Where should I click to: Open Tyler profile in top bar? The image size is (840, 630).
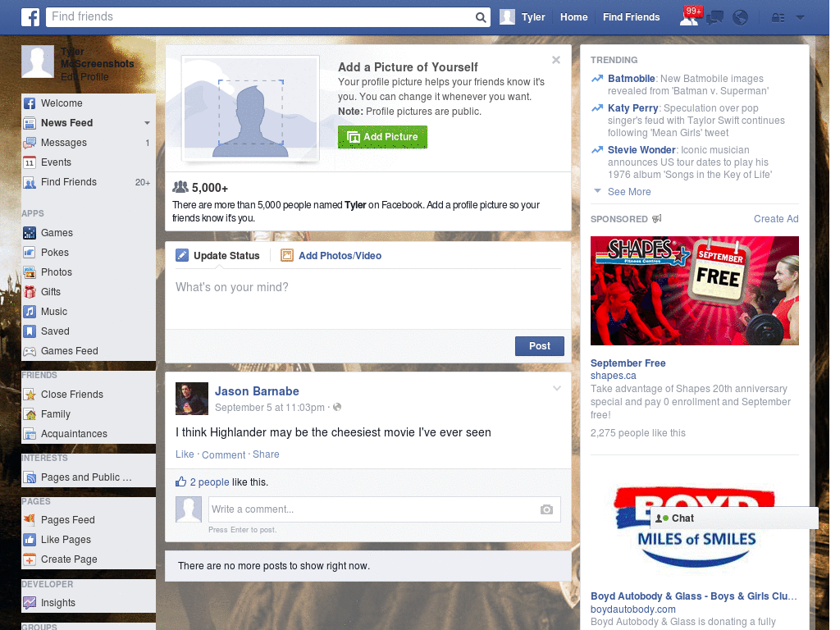pyautogui.click(x=523, y=17)
